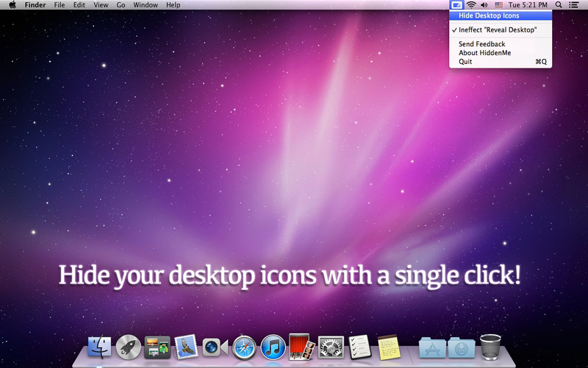Open Reminders checklist icon in Dock
This screenshot has height=368, width=588.
click(359, 347)
